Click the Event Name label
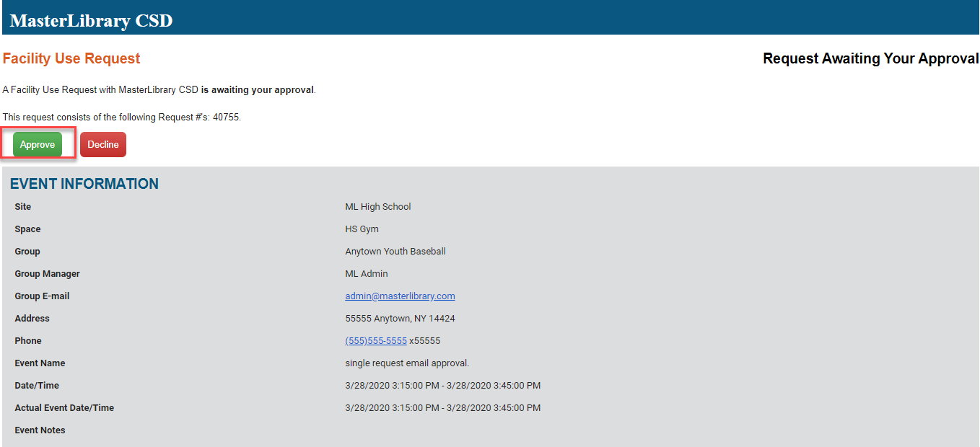This screenshot has width=980, height=447. coord(40,363)
